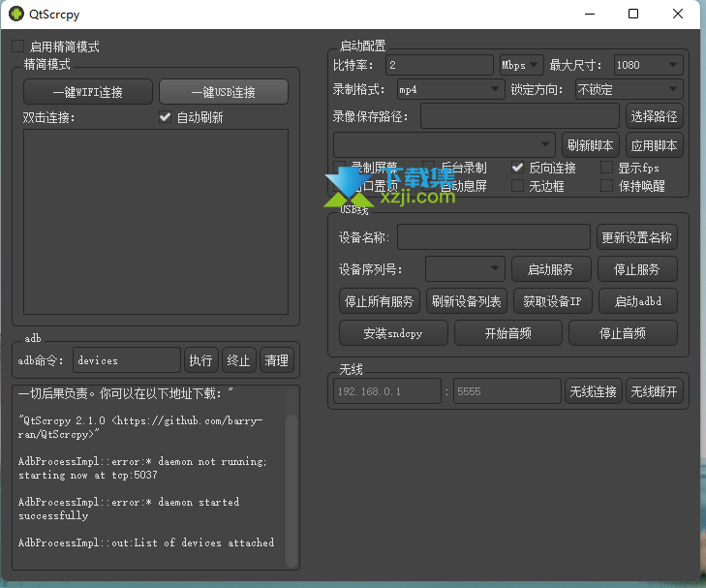Click inside the 双击连接 device list box
Screen dimensions: 706x588
pyautogui.click(x=156, y=222)
